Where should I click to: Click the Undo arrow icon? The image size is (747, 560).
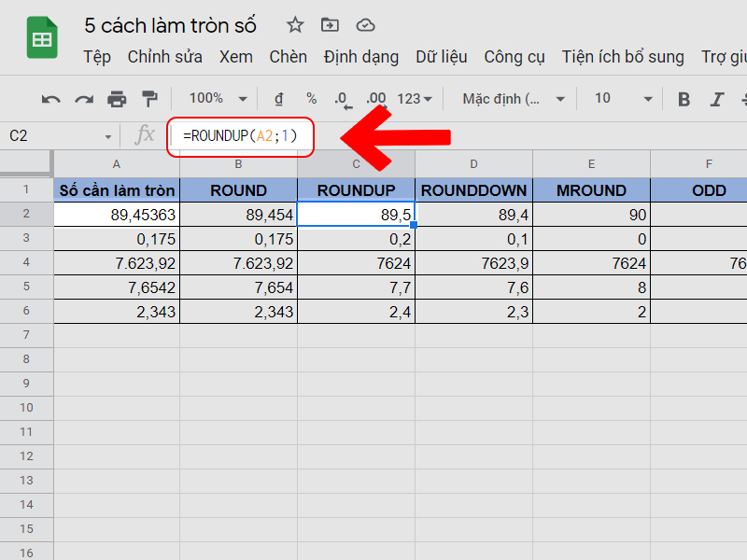[51, 99]
